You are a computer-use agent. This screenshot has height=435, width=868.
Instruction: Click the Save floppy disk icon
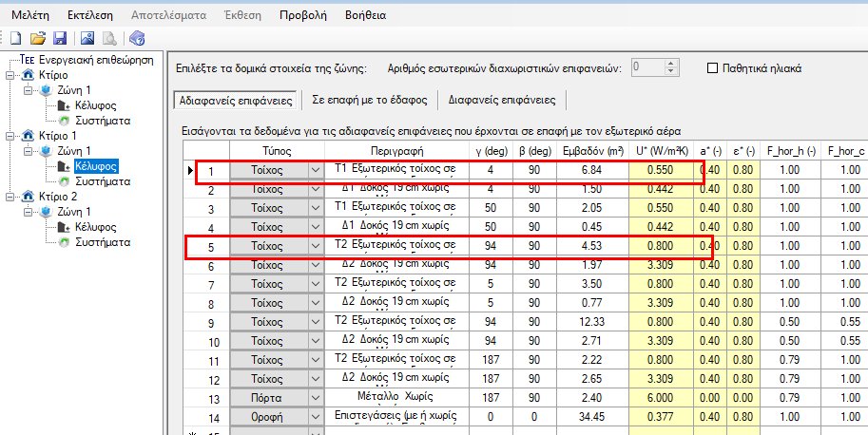click(x=59, y=38)
